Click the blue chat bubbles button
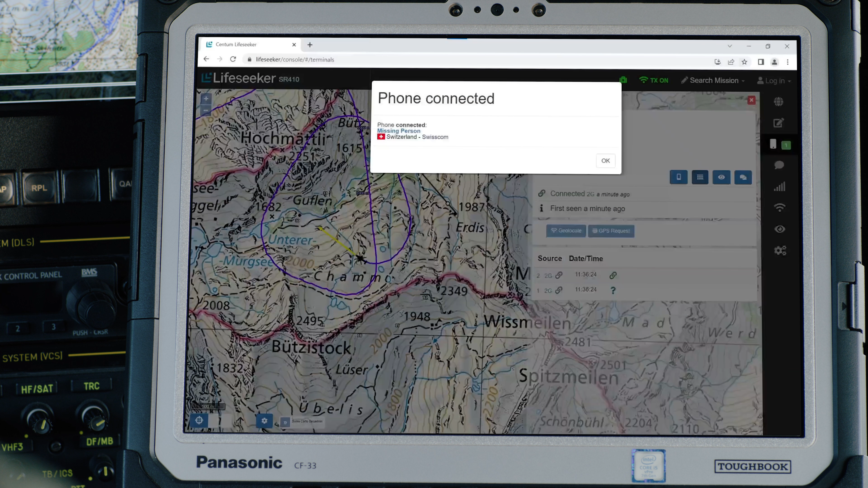This screenshot has height=488, width=868. pyautogui.click(x=743, y=178)
